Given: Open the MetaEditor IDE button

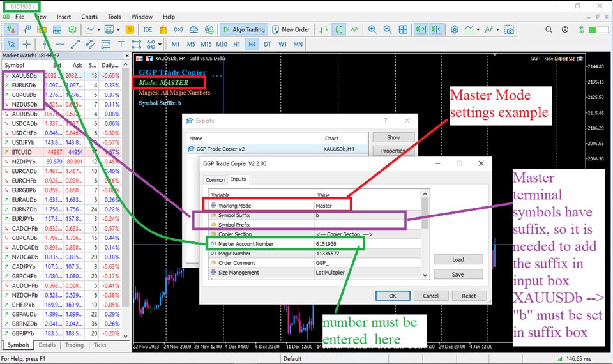Looking at the screenshot, I should (148, 29).
